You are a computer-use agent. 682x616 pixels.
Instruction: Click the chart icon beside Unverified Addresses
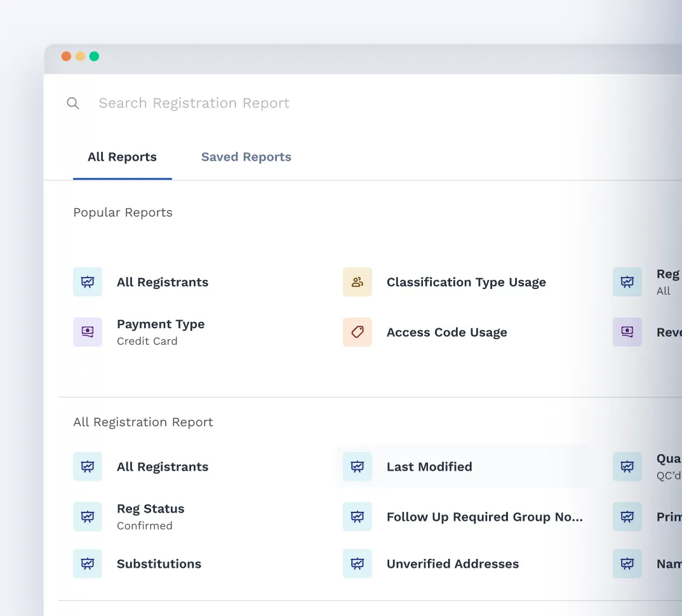click(357, 563)
